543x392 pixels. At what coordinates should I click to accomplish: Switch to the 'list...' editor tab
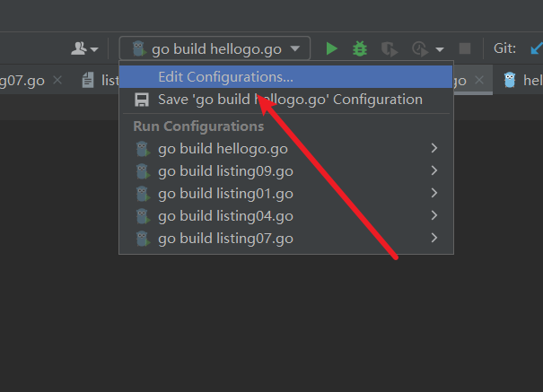click(x=106, y=80)
